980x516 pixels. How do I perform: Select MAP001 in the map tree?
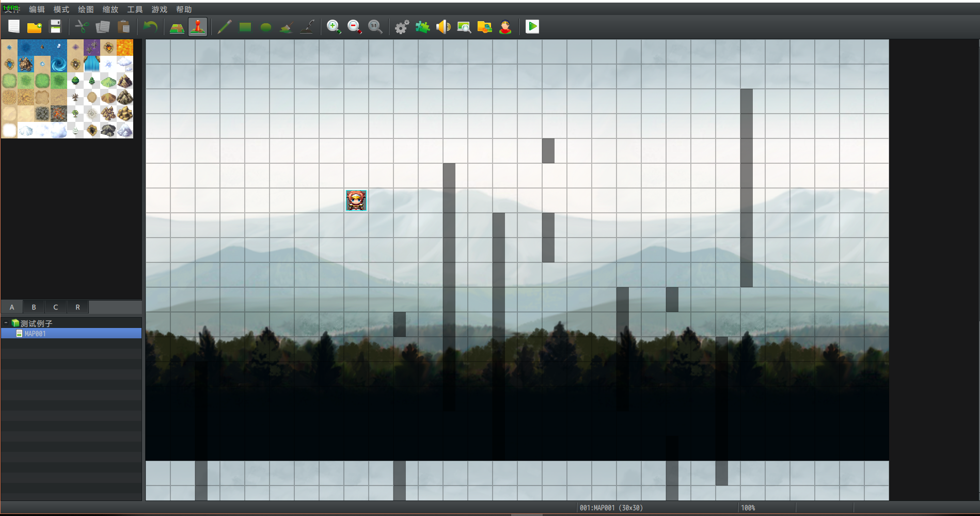71,334
